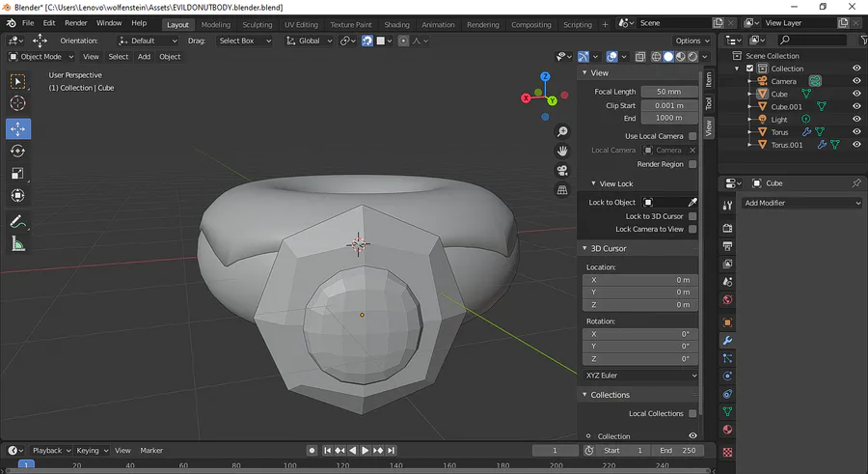Open the Physics properties tab

(x=727, y=376)
